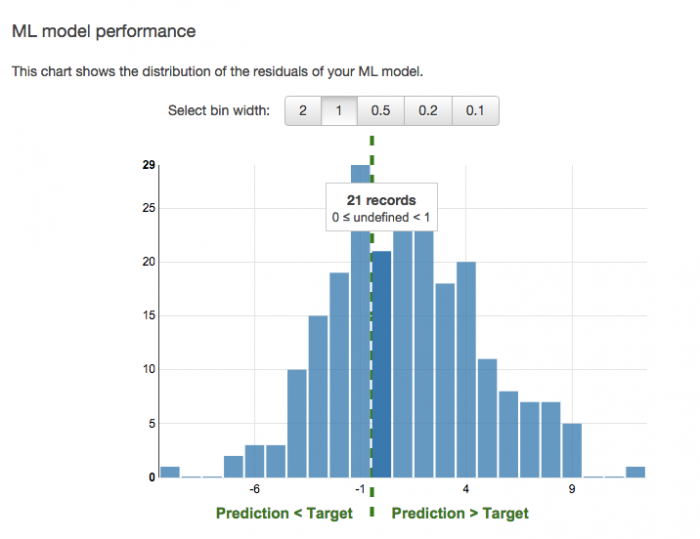
Task: Click the 5-record bar near axis label 9
Action: (572, 450)
